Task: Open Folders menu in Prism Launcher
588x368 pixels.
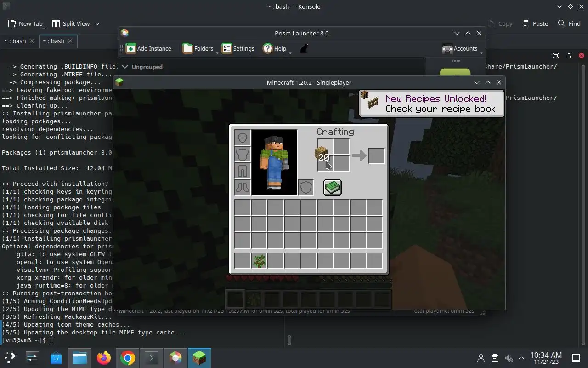Action: (198, 48)
